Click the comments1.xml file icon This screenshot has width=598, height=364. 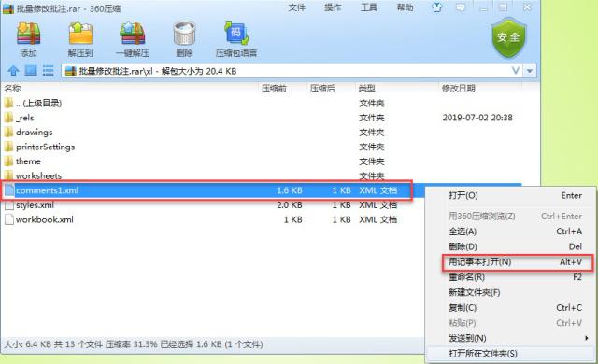[x=9, y=190]
